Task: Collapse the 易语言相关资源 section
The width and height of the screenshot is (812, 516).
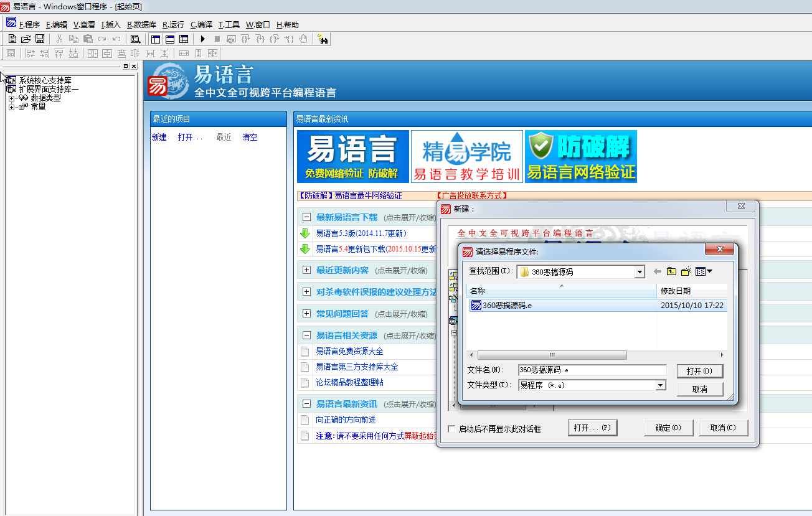Action: (306, 335)
